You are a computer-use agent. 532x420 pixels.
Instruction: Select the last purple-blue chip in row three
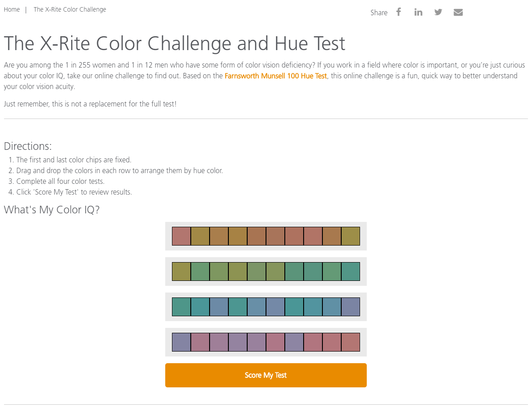click(351, 307)
